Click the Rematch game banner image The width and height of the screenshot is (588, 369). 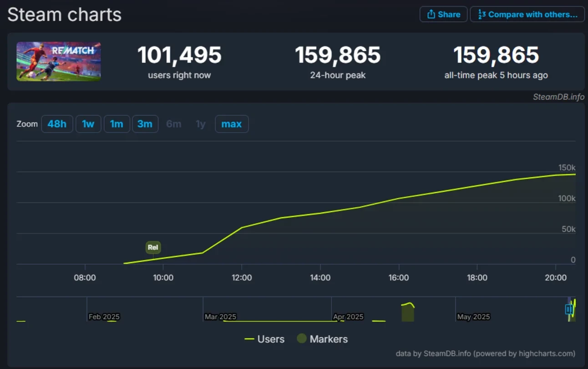(x=59, y=61)
